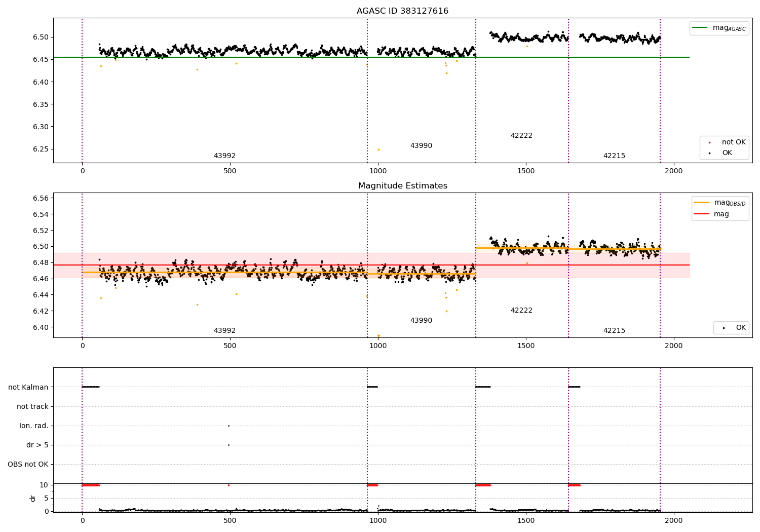Click the 'not track' y-axis label

pyautogui.click(x=32, y=407)
